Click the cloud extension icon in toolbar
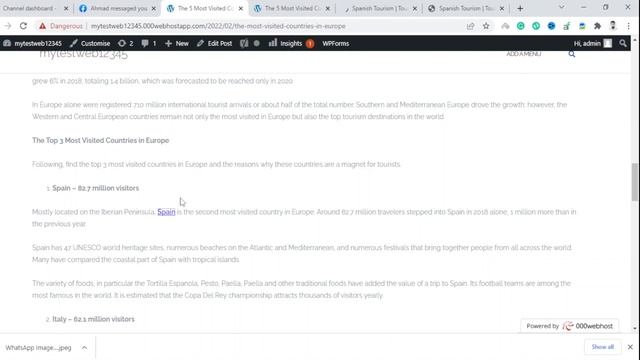This screenshot has width=640, height=360. click(505, 26)
